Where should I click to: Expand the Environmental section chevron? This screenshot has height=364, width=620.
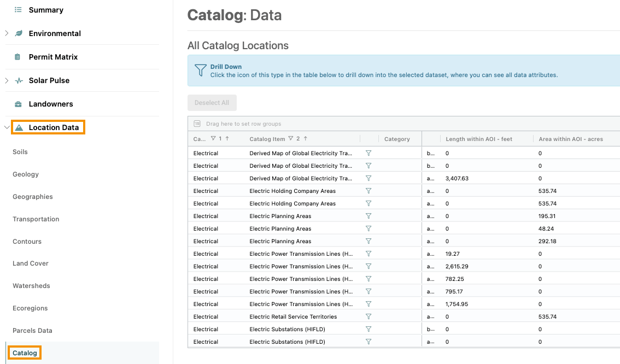7,33
